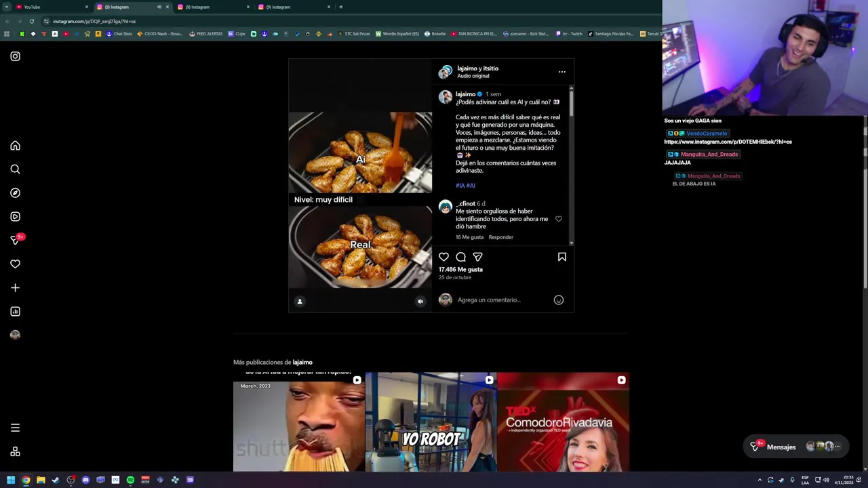The image size is (868, 488).
Task: Reload the page with refresh button
Action: coord(31,21)
